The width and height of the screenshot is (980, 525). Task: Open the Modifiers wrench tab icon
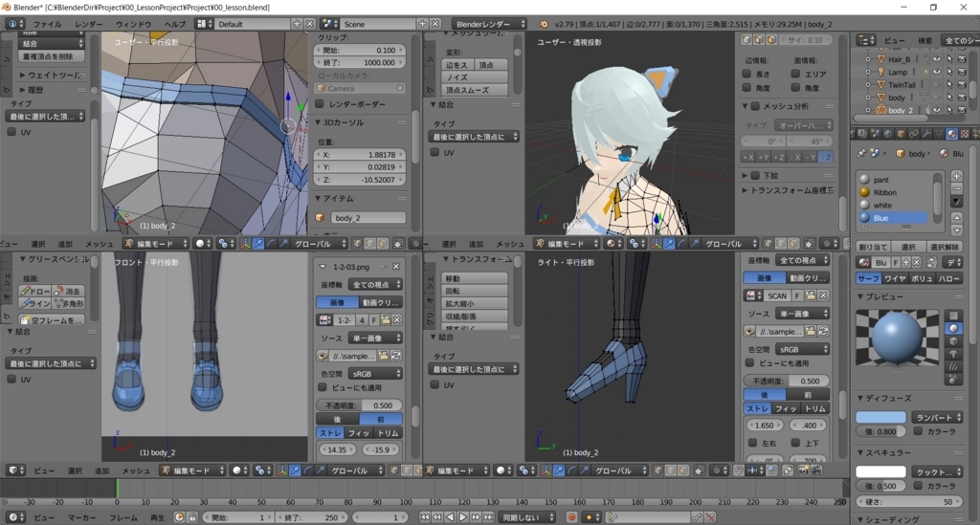(926, 134)
